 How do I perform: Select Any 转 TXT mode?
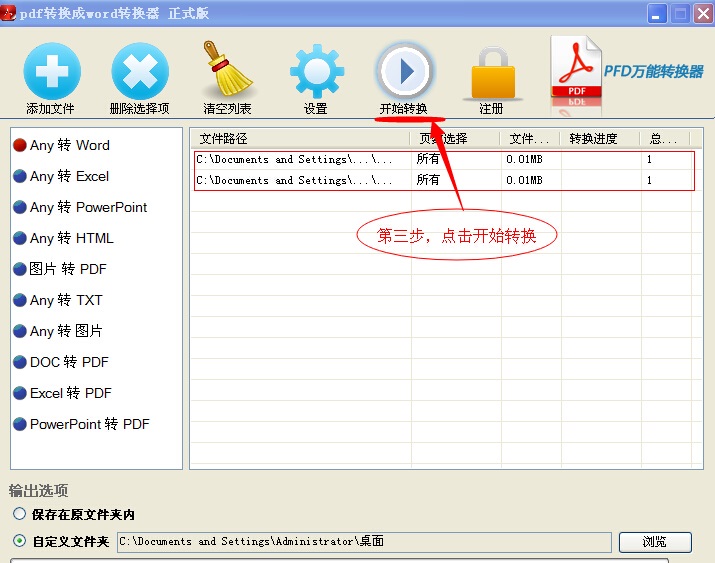click(x=58, y=300)
